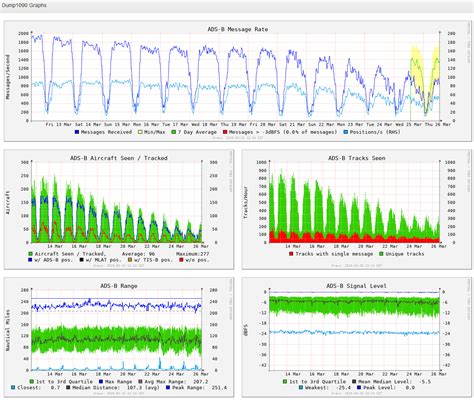The width and height of the screenshot is (474, 403).
Task: Click the Avg Max Range legend swatch
Action: [x=140, y=382]
